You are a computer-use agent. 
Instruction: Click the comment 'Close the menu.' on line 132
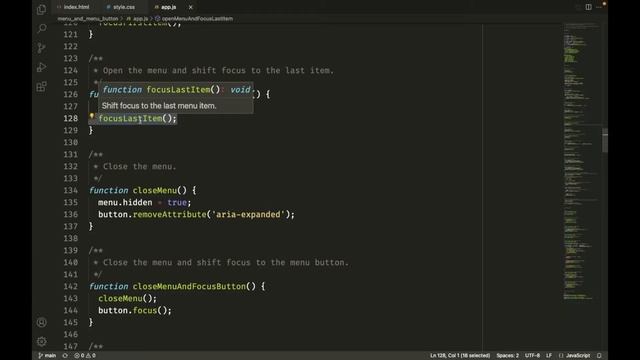(x=140, y=166)
